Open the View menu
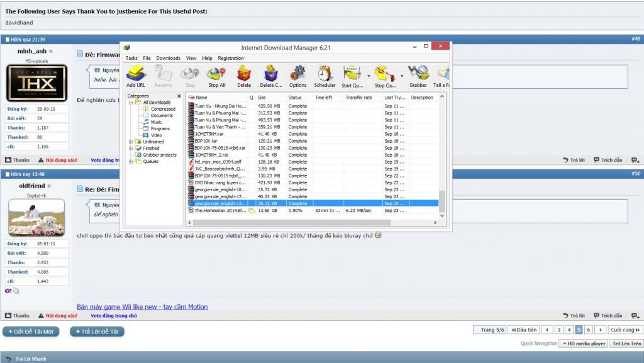644x363 pixels. click(191, 58)
